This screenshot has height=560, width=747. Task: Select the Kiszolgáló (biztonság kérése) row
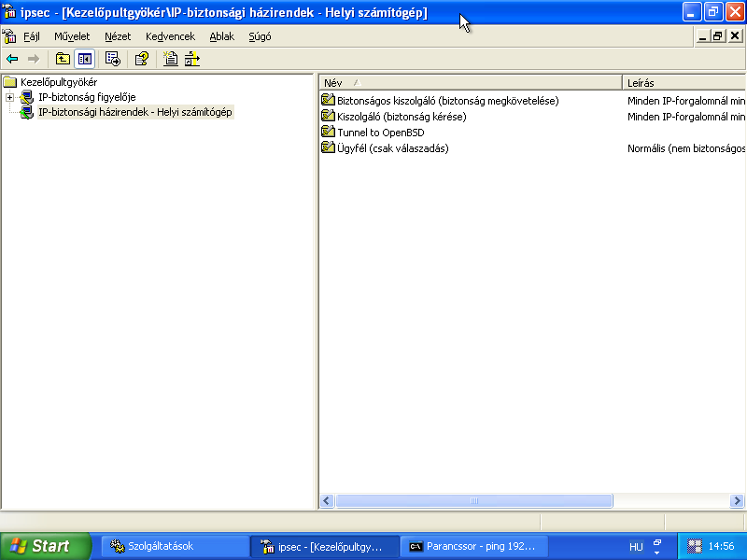(402, 117)
